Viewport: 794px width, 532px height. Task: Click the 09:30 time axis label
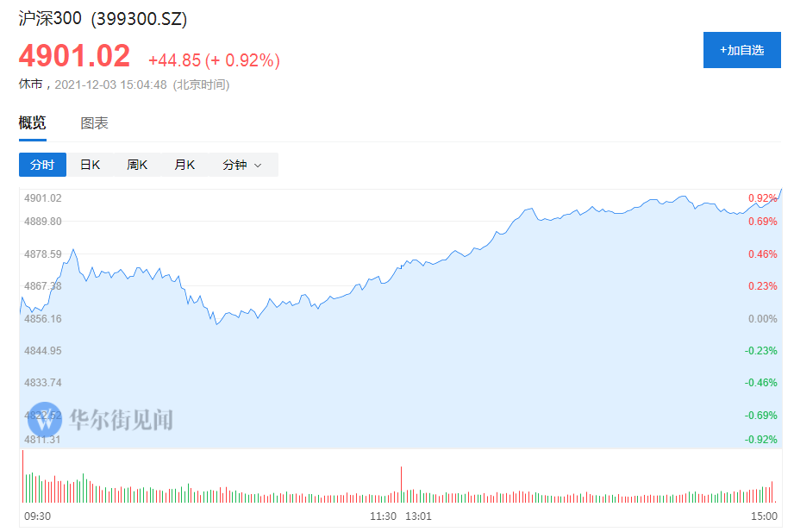[x=37, y=516]
